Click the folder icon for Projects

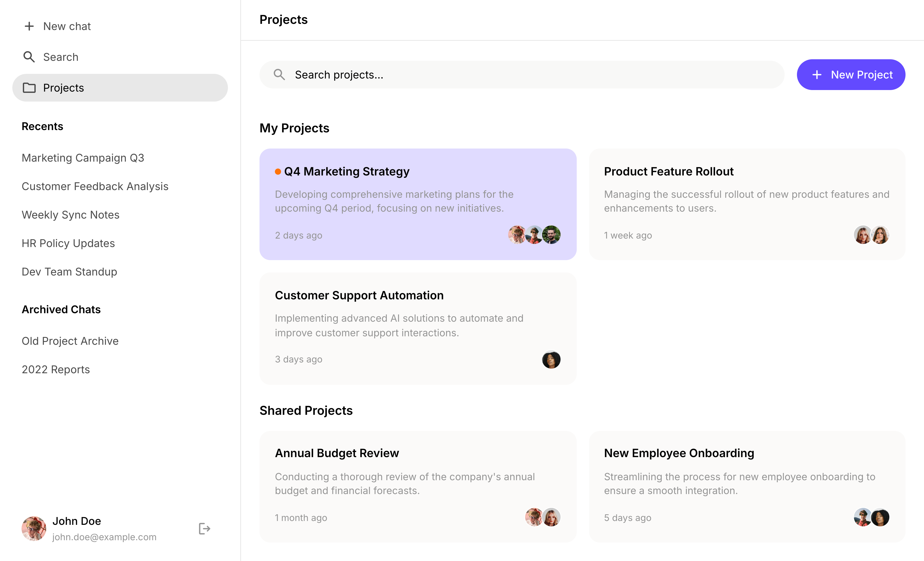pyautogui.click(x=29, y=88)
